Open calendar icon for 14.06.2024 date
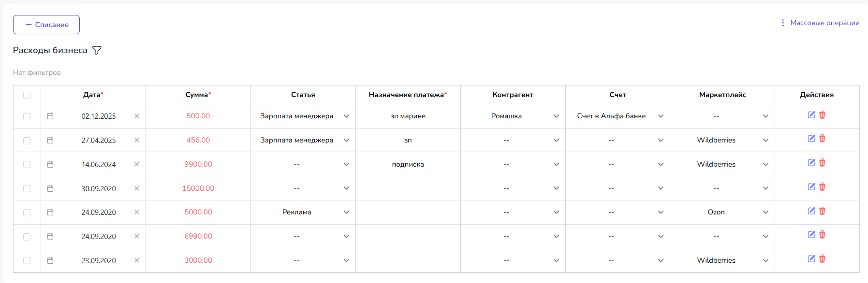 (x=50, y=164)
